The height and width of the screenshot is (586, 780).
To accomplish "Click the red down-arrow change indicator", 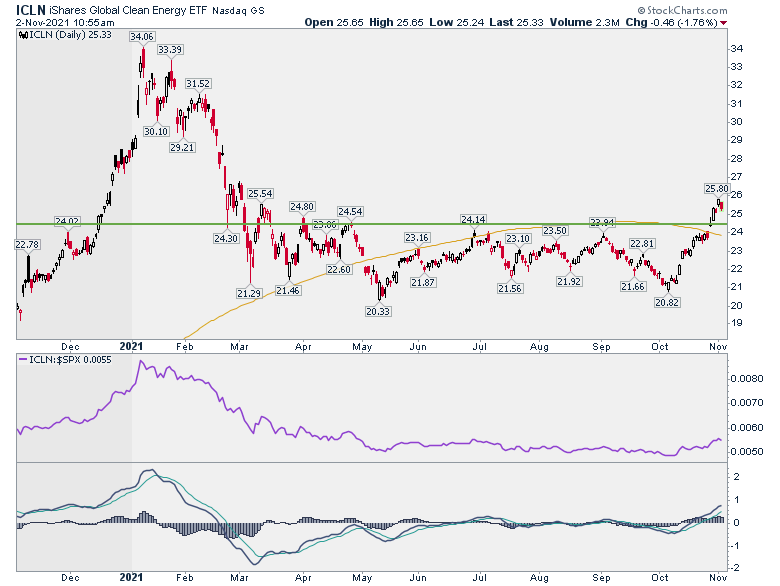I will click(x=723, y=23).
